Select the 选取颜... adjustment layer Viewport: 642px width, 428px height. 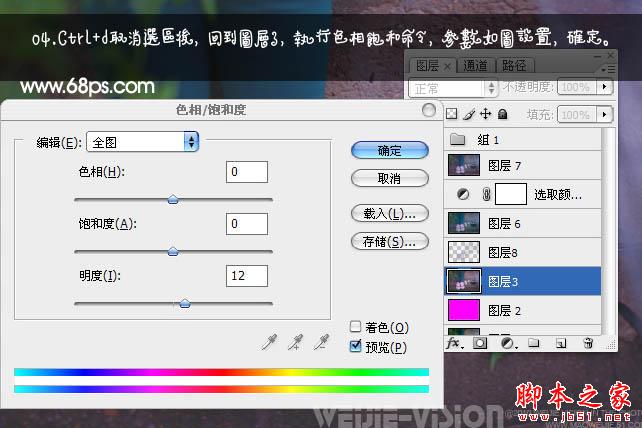tap(522, 194)
